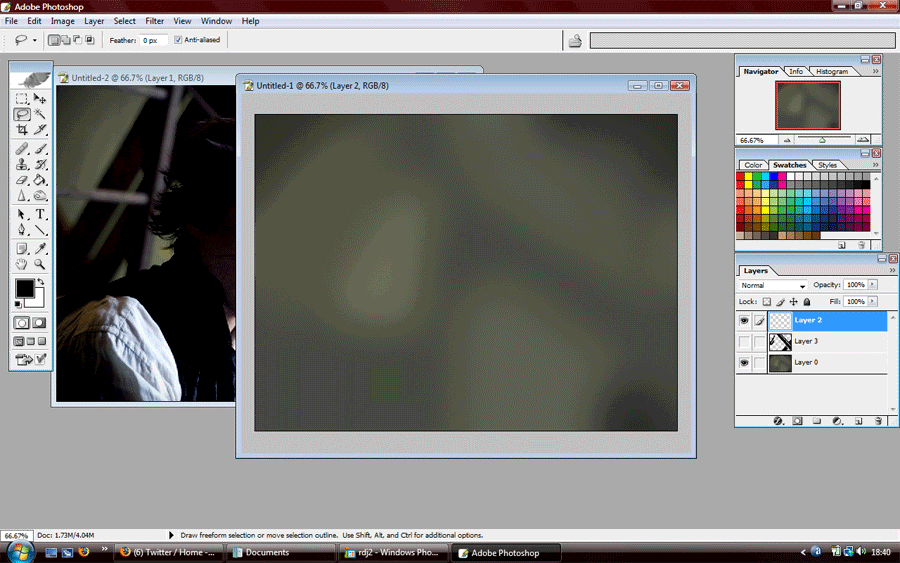Select the Notes tool
Viewport: 900px width, 563px height.
pyautogui.click(x=22, y=249)
